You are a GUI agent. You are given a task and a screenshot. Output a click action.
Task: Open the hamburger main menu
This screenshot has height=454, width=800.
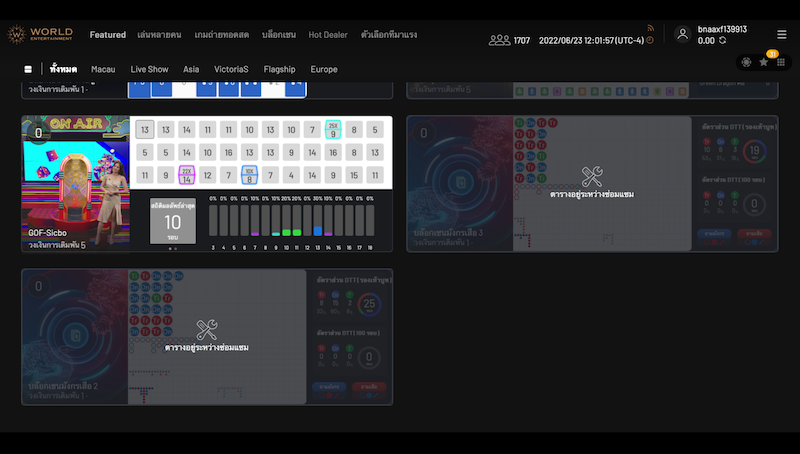[x=781, y=34]
